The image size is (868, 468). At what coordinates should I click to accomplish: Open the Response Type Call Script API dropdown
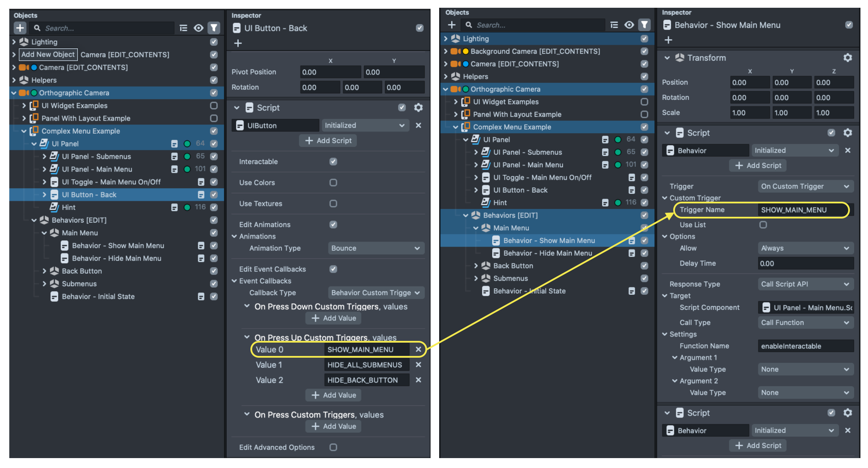[805, 284]
